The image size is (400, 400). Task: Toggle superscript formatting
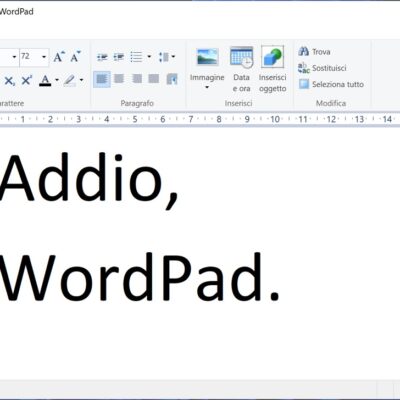[x=26, y=80]
